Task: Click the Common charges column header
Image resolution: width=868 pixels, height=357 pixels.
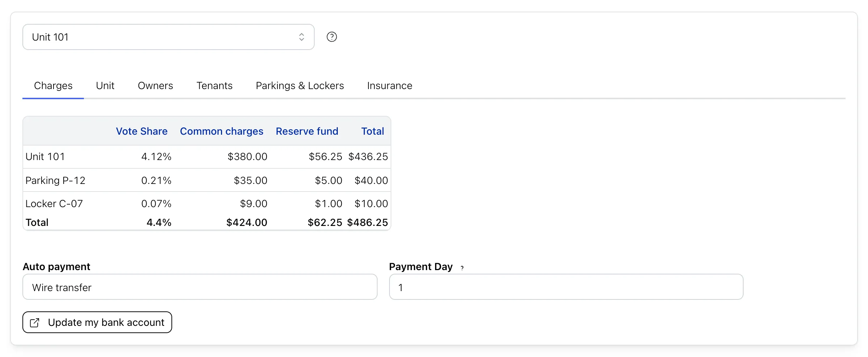Action: (222, 131)
